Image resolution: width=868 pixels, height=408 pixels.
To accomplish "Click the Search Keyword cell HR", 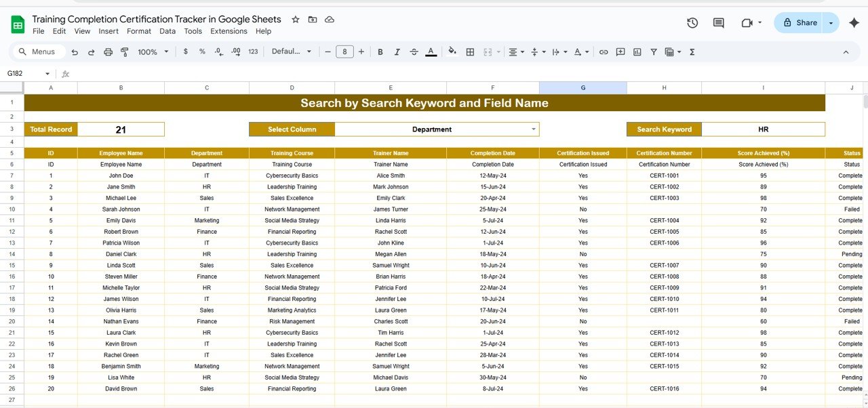I will [763, 129].
